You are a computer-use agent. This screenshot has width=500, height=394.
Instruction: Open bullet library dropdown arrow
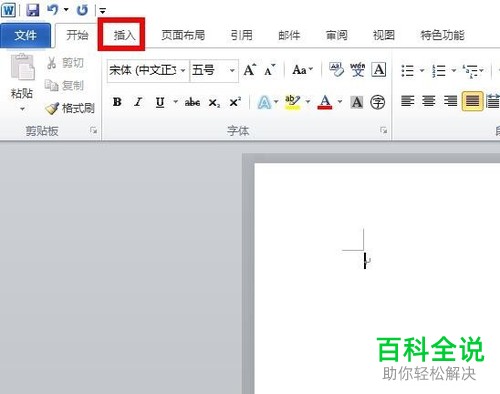[x=422, y=70]
